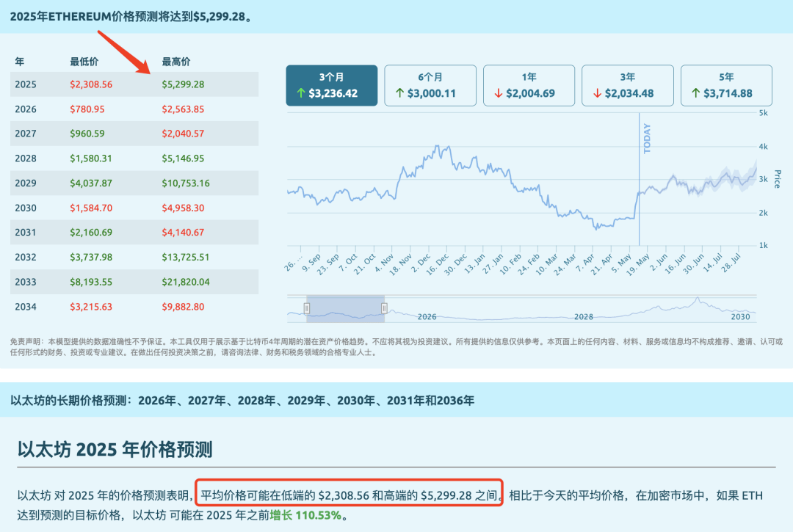Grab the right range navigator handle
Screen dimensions: 793x532
tap(384, 308)
